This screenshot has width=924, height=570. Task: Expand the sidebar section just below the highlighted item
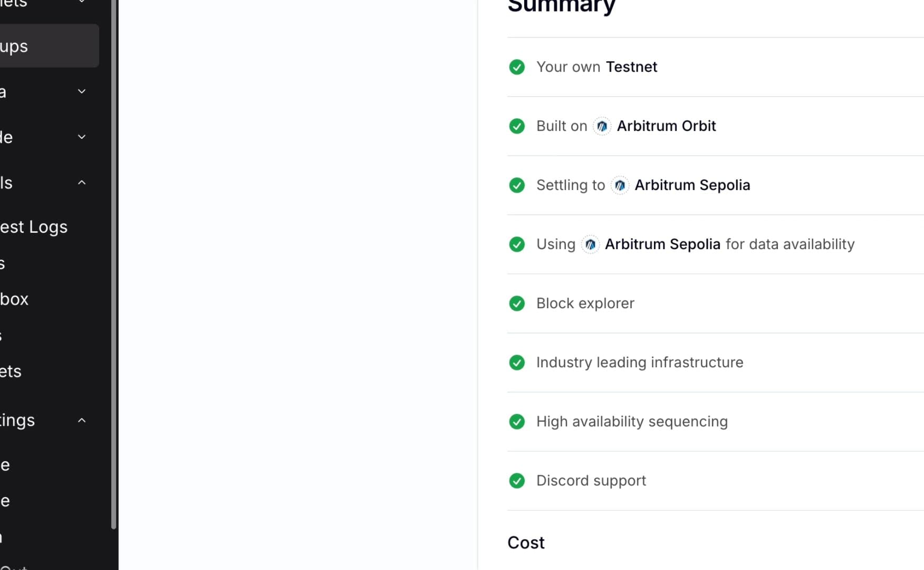pos(82,91)
